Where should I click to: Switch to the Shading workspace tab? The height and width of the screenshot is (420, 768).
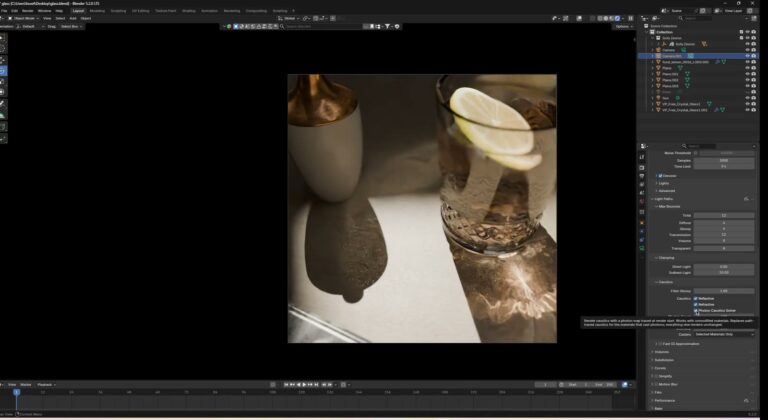[189, 11]
